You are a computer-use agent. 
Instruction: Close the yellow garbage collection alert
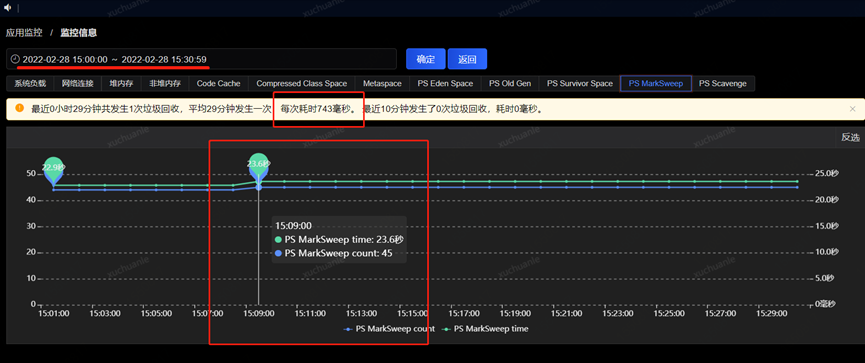[x=853, y=109]
